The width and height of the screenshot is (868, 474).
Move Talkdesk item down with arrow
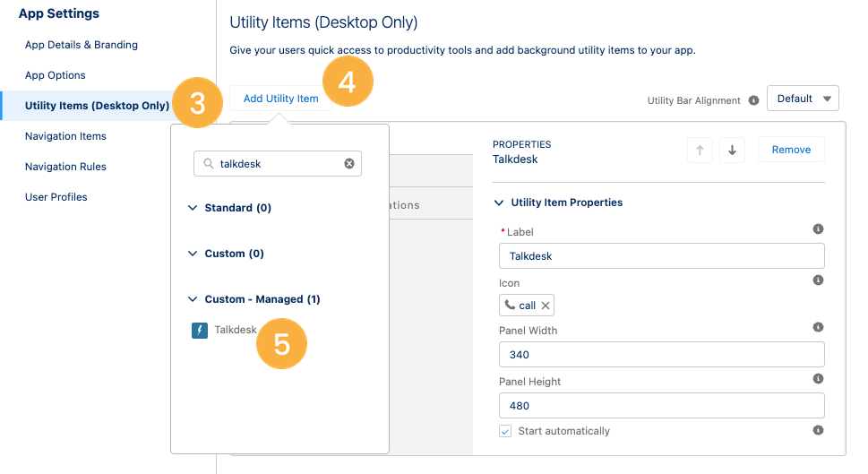tap(732, 150)
